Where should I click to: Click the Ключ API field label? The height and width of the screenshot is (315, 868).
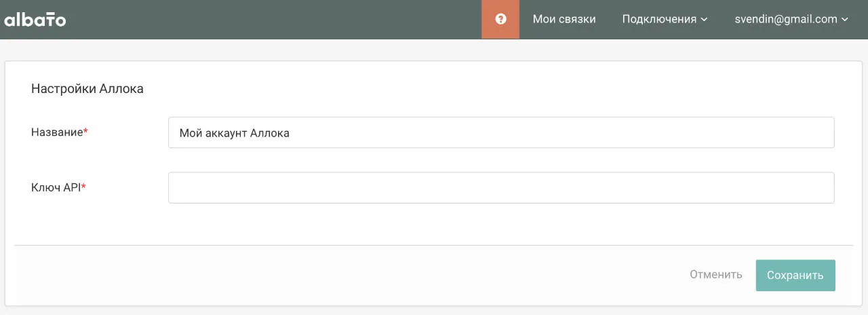58,187
